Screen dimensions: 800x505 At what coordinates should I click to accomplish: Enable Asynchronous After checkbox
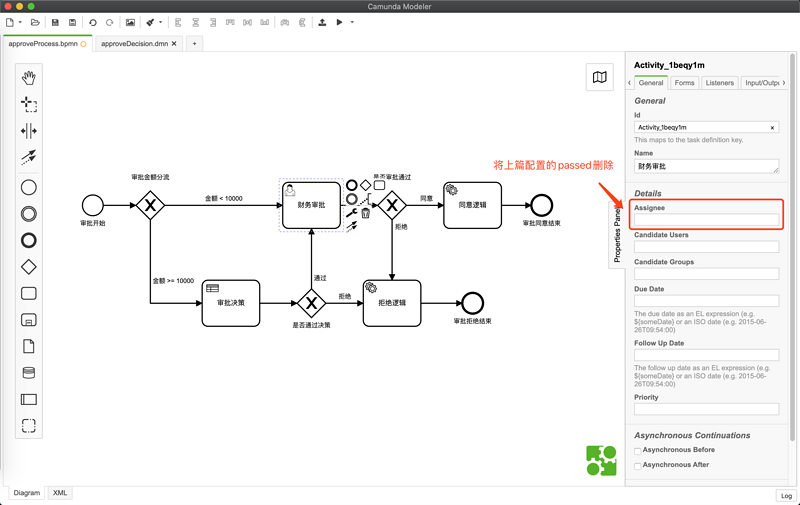click(x=638, y=466)
